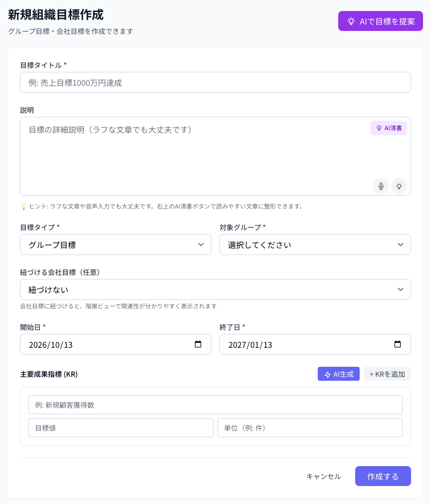This screenshot has width=431, height=504.
Task: Click the キャンセル button
Action: pos(323,476)
